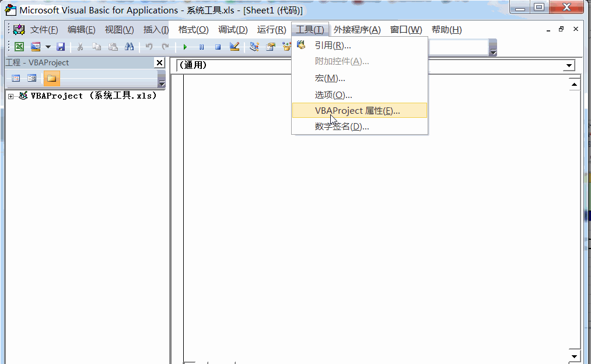Expand the VBAProject (系统工具.xls) tree node
The width and height of the screenshot is (591, 364).
(11, 96)
